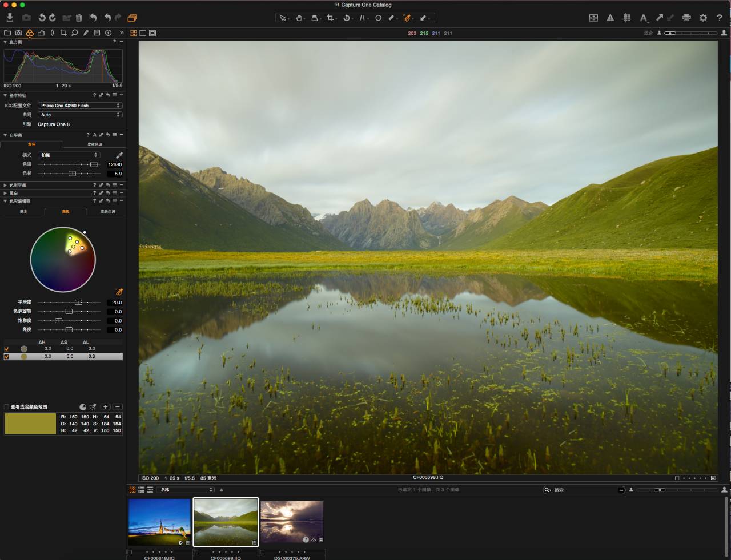This screenshot has width=731, height=560.
Task: Enable the 查看选定颜色范围 checkbox
Action: point(7,407)
